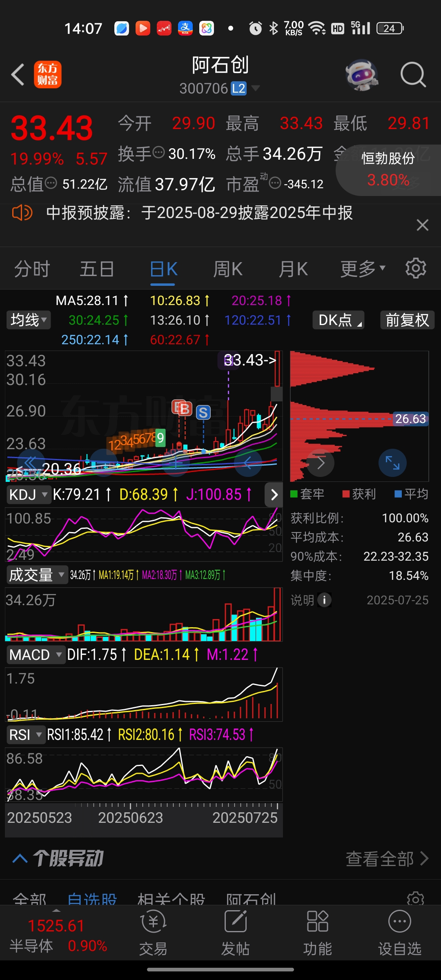Tap the L2 level badge

pyautogui.click(x=239, y=88)
